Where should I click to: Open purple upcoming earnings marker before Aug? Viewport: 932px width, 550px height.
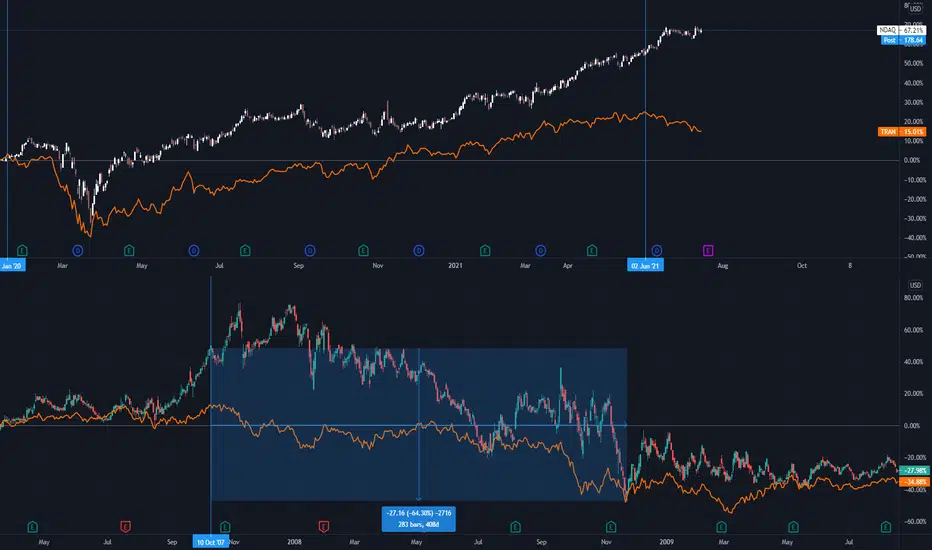(x=708, y=250)
